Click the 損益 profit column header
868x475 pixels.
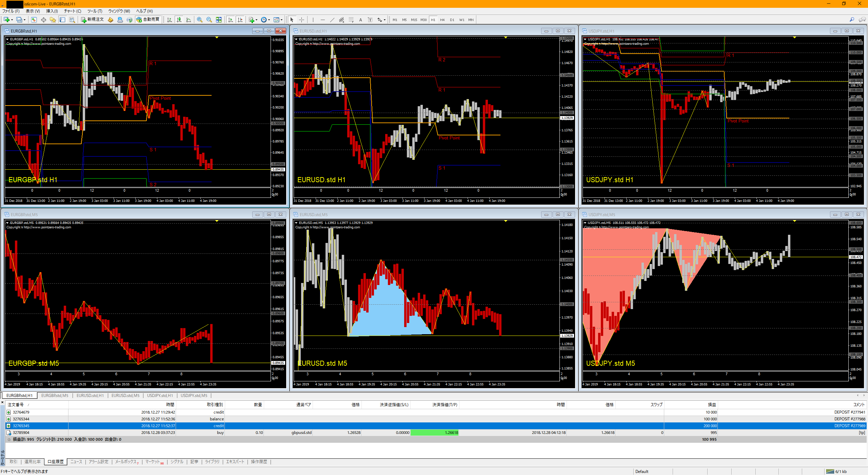point(712,405)
